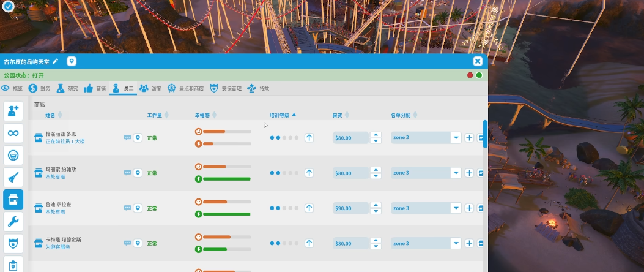The image size is (644, 272).
Task: Click the staff list vertical scrollbar
Action: pos(485,134)
